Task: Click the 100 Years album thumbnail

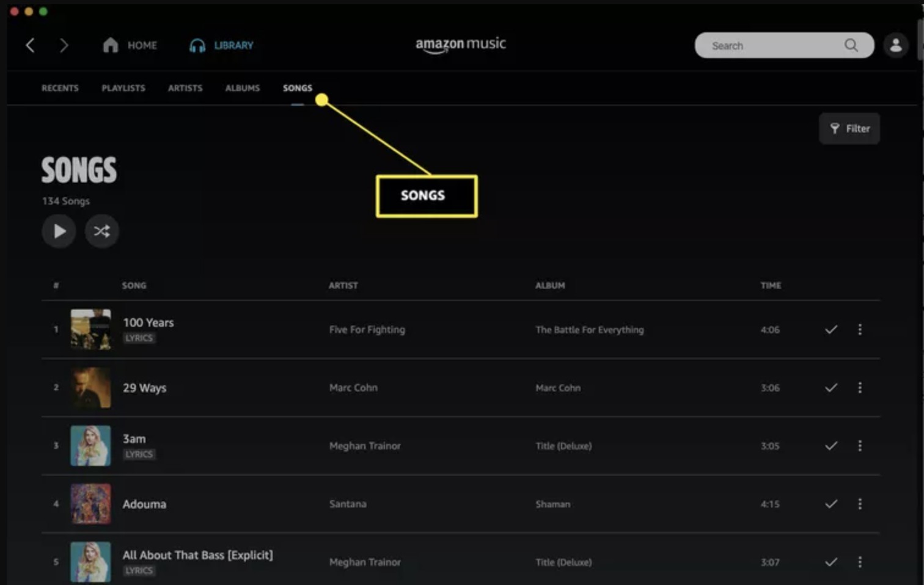Action: coord(90,329)
